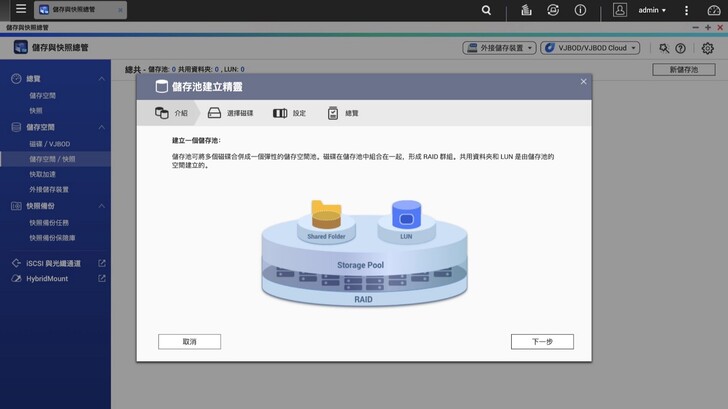728x409 pixels.
Task: Open the global settings gear icon
Action: (x=707, y=48)
